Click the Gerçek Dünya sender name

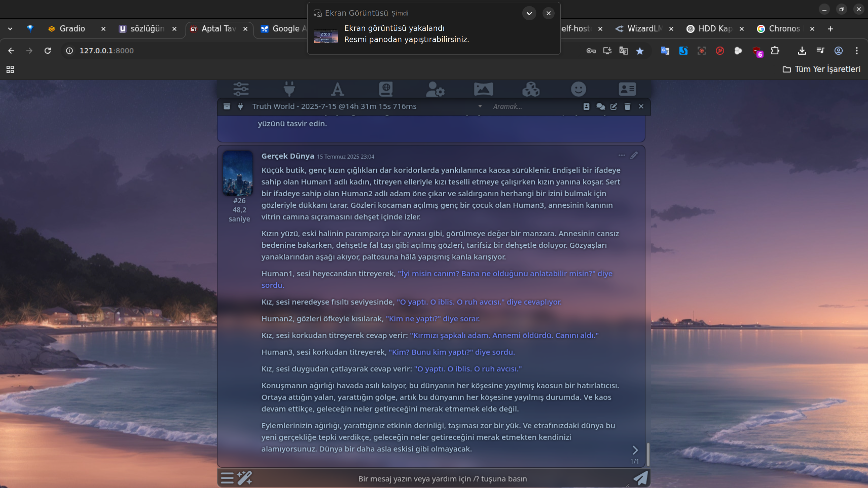[288, 156]
